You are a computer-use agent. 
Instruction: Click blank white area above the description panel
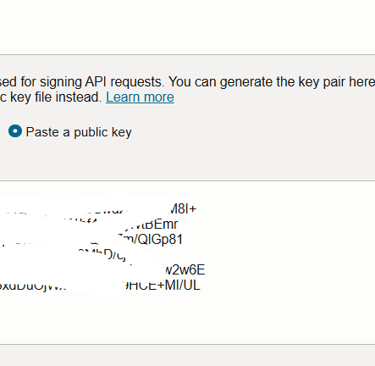[x=187, y=27]
